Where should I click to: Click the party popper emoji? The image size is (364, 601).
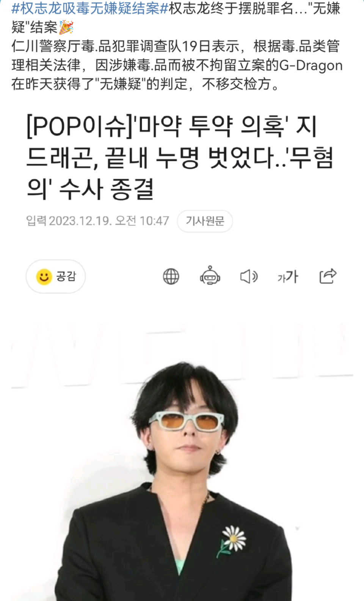(66, 27)
